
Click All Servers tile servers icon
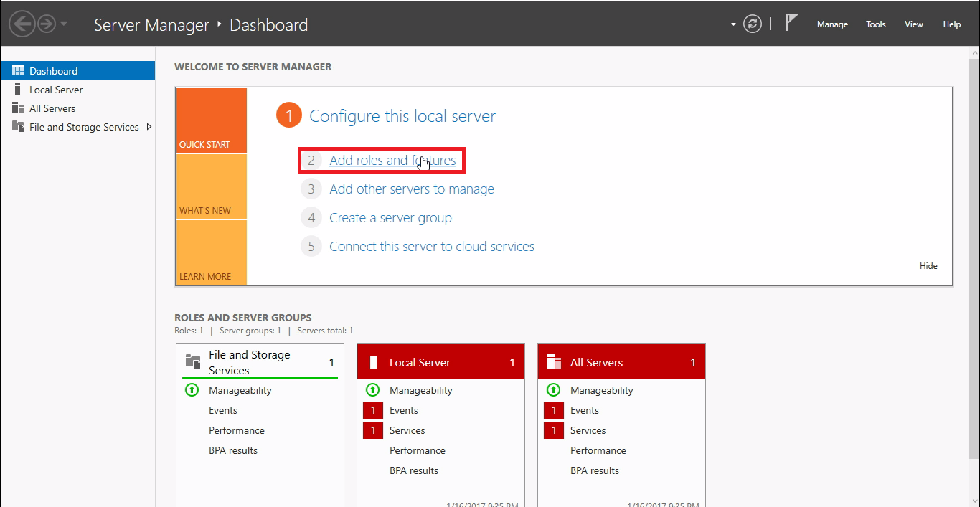(x=554, y=361)
